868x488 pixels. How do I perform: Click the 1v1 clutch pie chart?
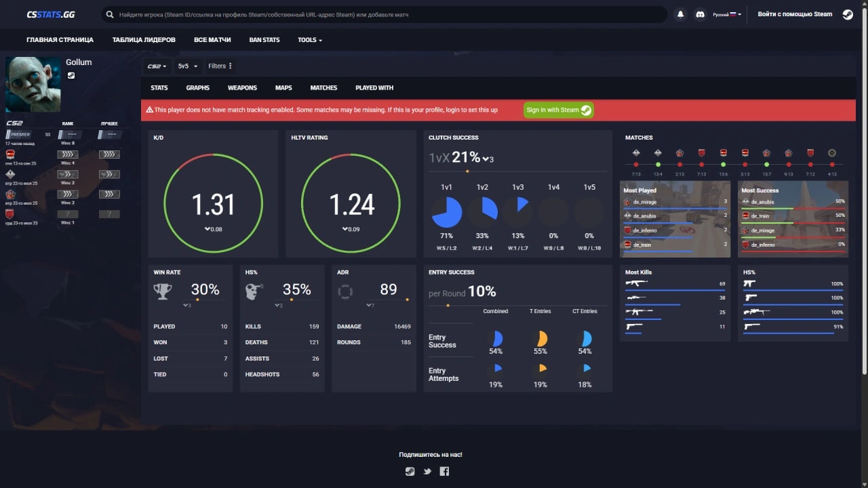tap(447, 212)
